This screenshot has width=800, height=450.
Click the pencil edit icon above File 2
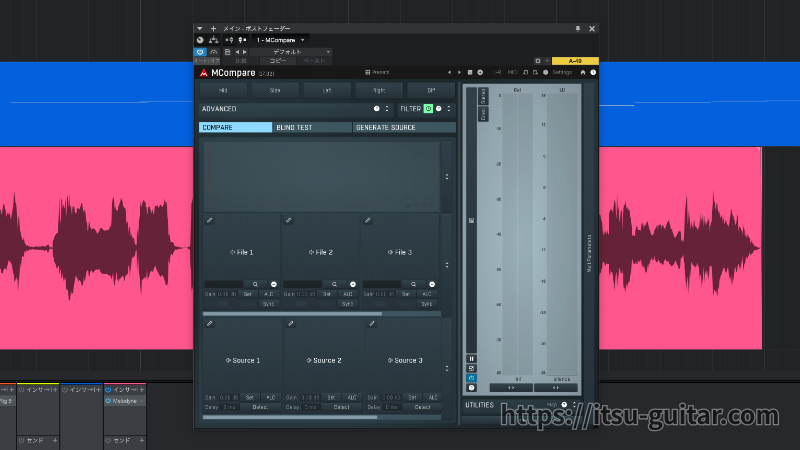(x=289, y=220)
